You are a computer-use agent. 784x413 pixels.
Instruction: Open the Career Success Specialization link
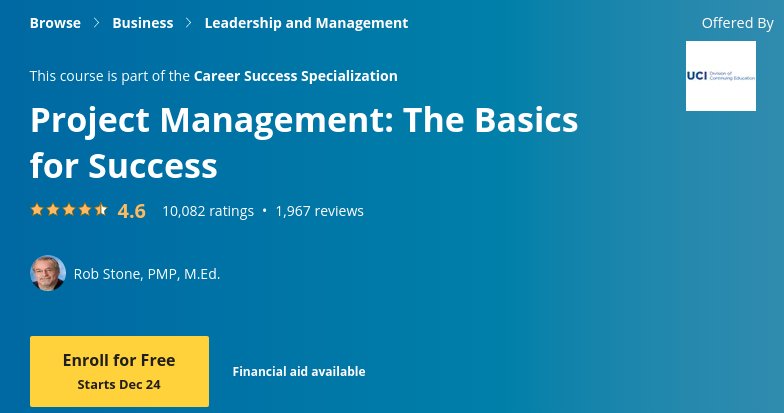(x=295, y=76)
